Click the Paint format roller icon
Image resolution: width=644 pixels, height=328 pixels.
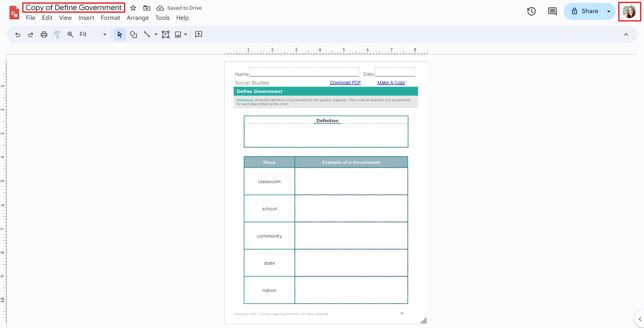pyautogui.click(x=57, y=34)
